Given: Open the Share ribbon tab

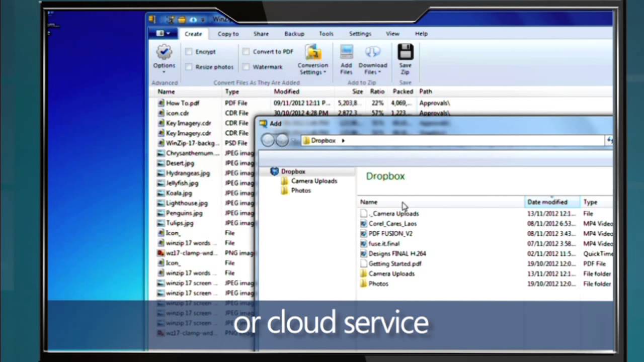Looking at the screenshot, I should pyautogui.click(x=261, y=34).
